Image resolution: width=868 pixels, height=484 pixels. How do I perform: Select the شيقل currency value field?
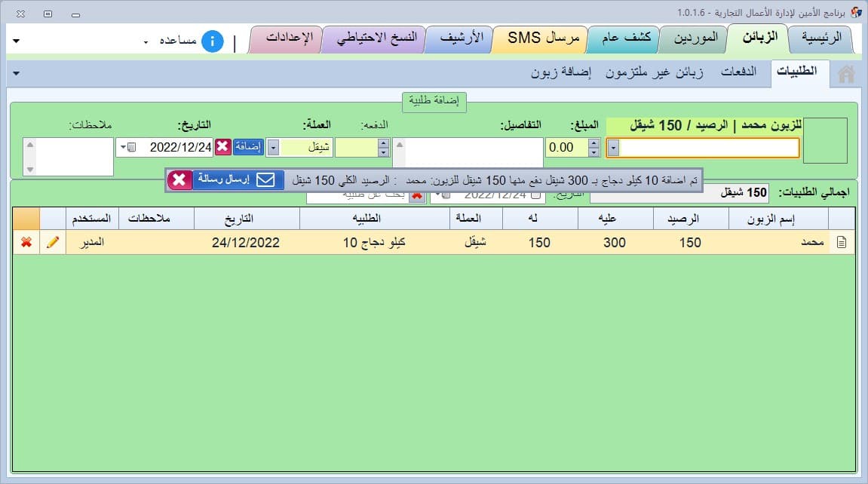(306, 148)
